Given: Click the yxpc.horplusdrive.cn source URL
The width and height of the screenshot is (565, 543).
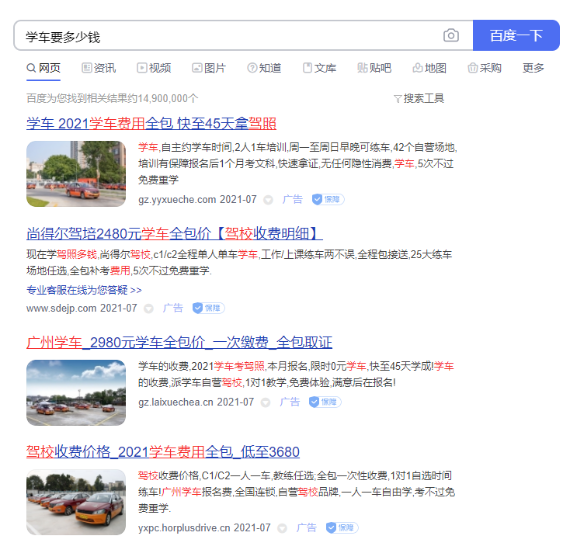Looking at the screenshot, I should click(184, 528).
